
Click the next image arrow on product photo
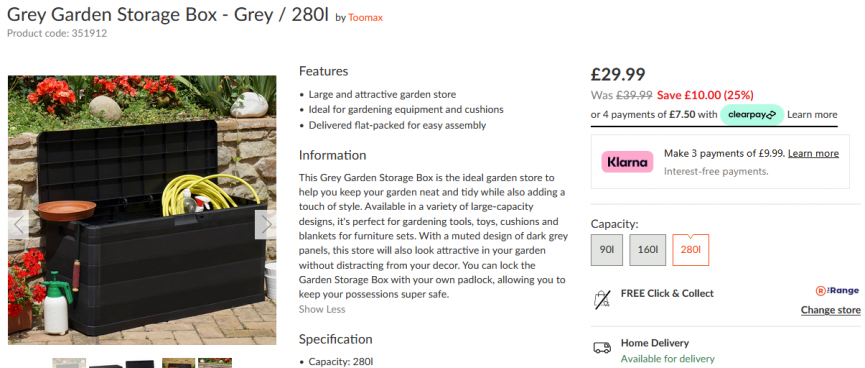[266, 225]
